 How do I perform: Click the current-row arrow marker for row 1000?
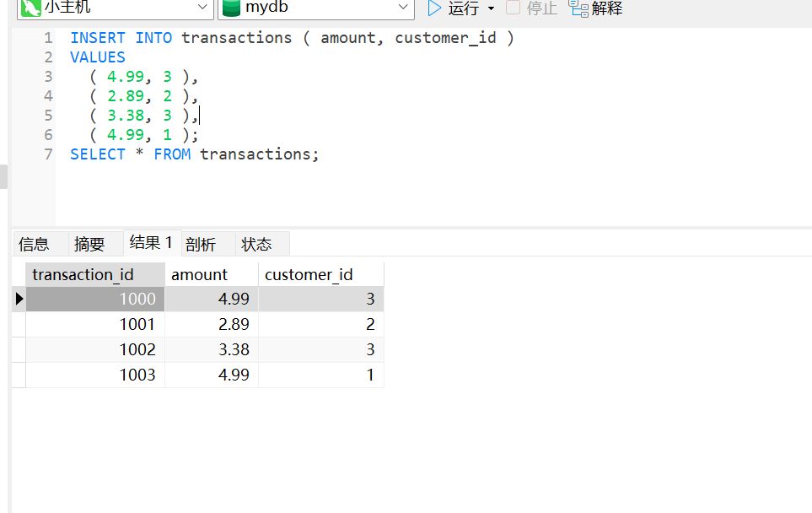coord(19,299)
